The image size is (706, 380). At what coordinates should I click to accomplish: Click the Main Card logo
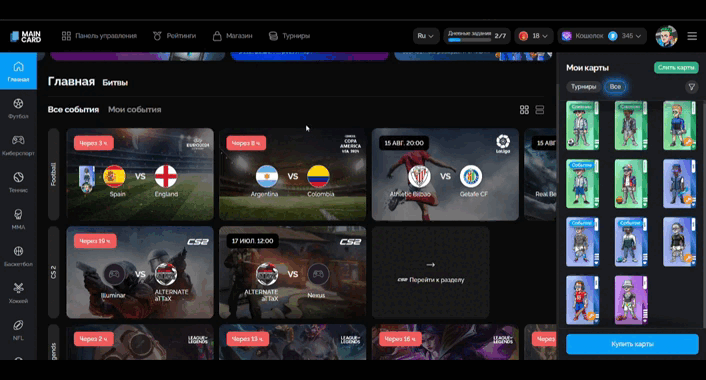pos(26,36)
